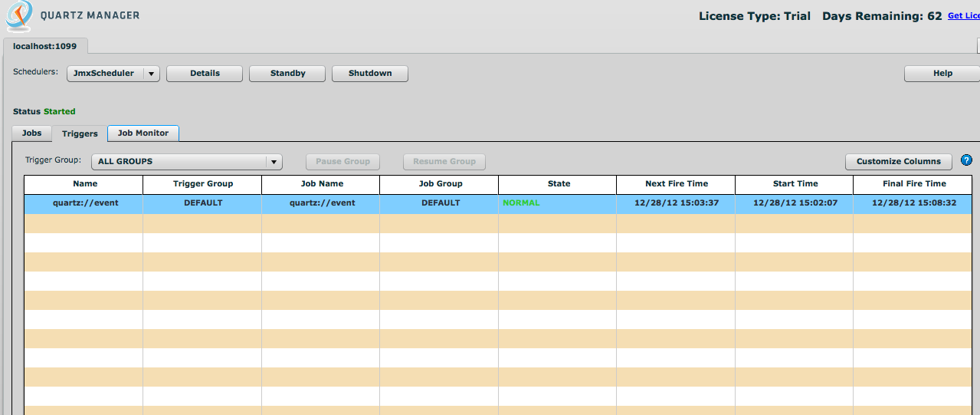Click the quartz://event cell in Job Name column

pos(322,203)
